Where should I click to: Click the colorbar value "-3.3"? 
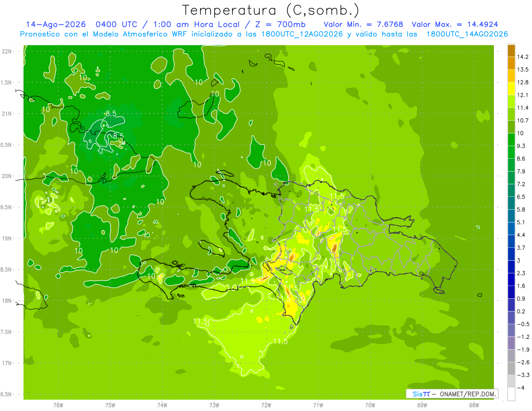[523, 375]
